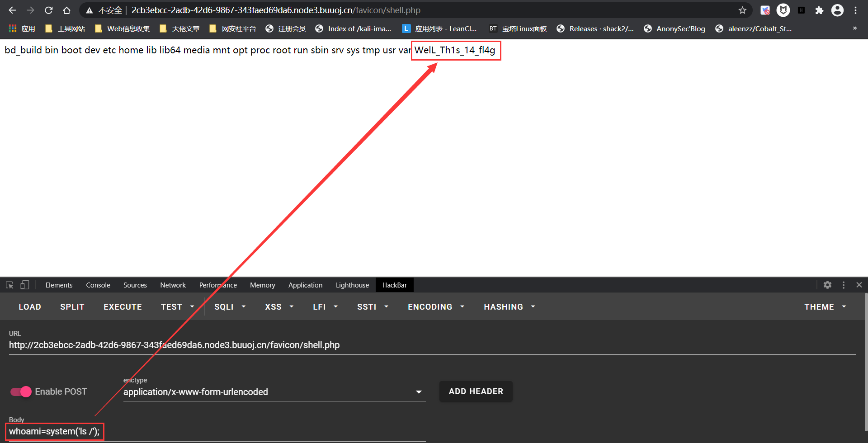This screenshot has height=443, width=868.
Task: Toggle the Enable POST switch
Action: pyautogui.click(x=21, y=391)
